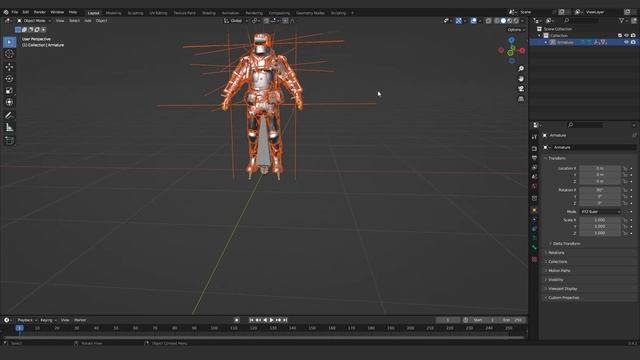Image resolution: width=640 pixels, height=360 pixels.
Task: Open the XYZ Euler rotation mode dropdown
Action: 600,212
